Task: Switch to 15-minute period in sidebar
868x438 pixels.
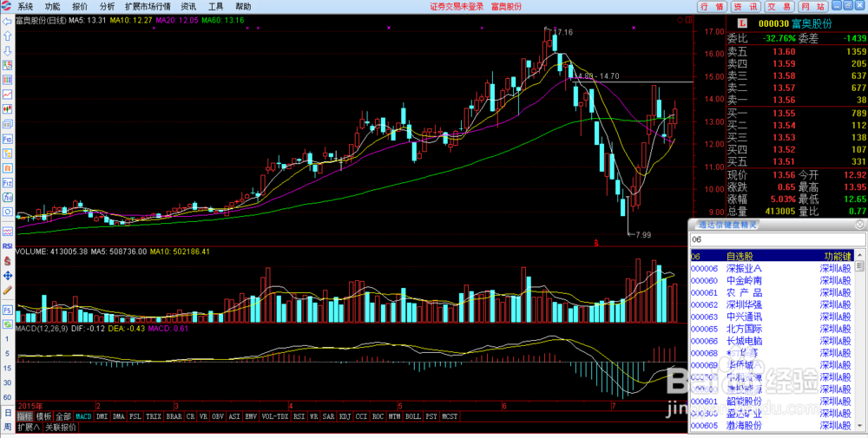Action: click(x=7, y=368)
